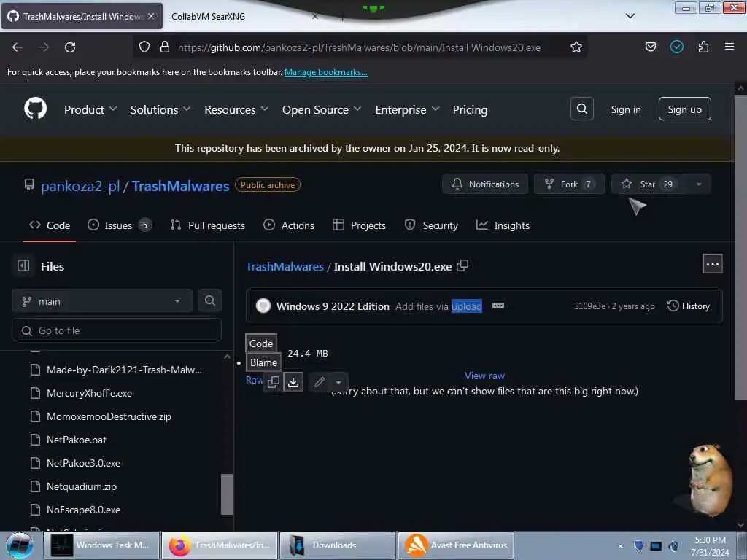This screenshot has width=747, height=560.
Task: Open the Firefox hamburger menu
Action: [729, 47]
